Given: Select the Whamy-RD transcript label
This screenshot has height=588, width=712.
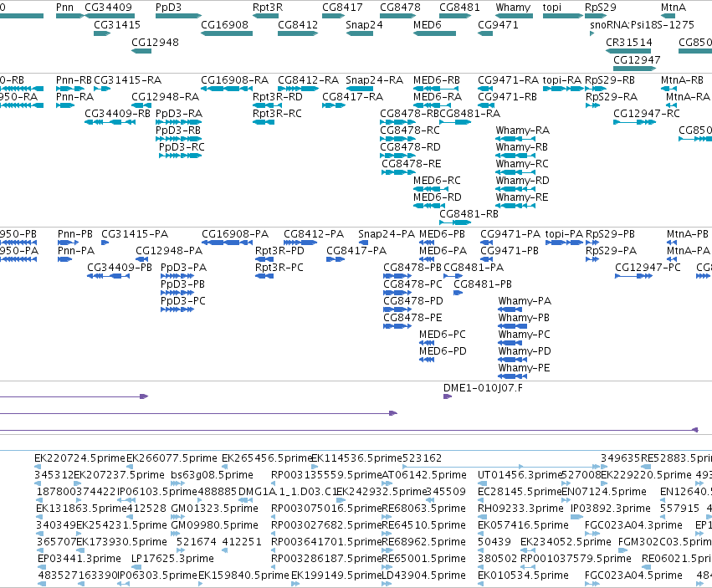Looking at the screenshot, I should pos(523,181).
